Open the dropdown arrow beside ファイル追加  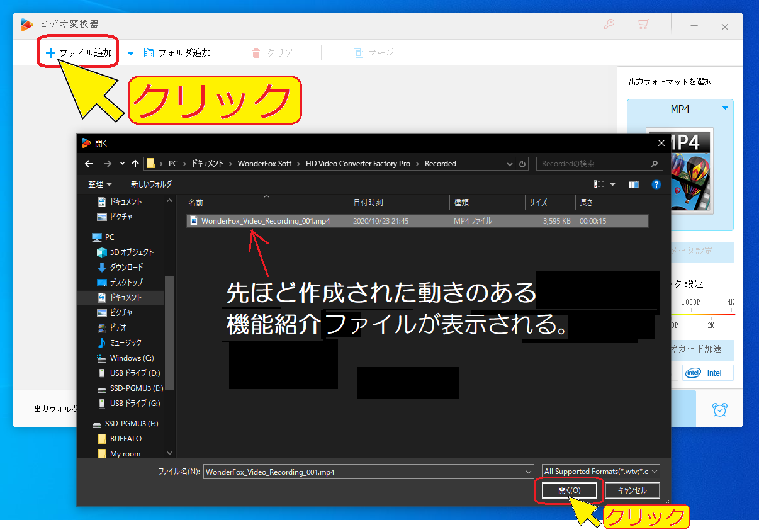click(131, 54)
